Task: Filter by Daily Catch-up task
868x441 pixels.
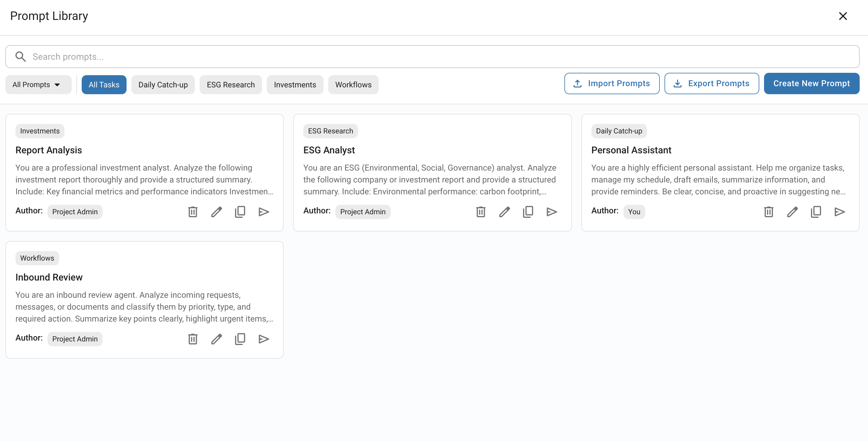Action: tap(163, 85)
